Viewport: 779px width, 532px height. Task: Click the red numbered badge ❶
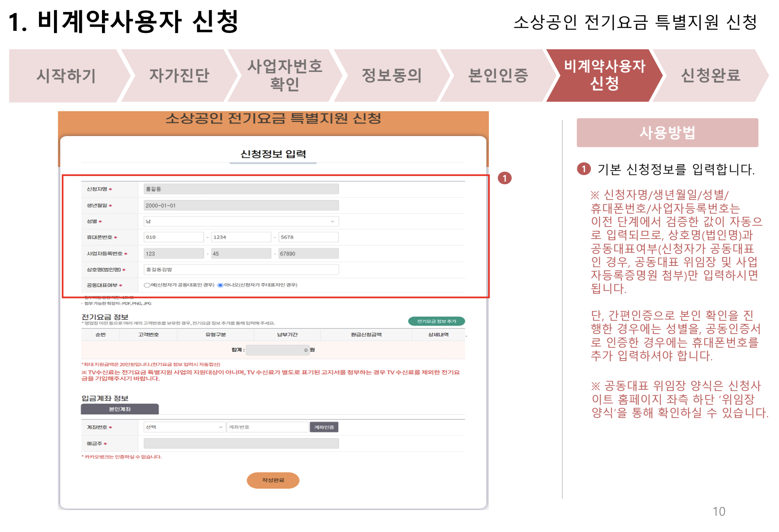point(506,178)
